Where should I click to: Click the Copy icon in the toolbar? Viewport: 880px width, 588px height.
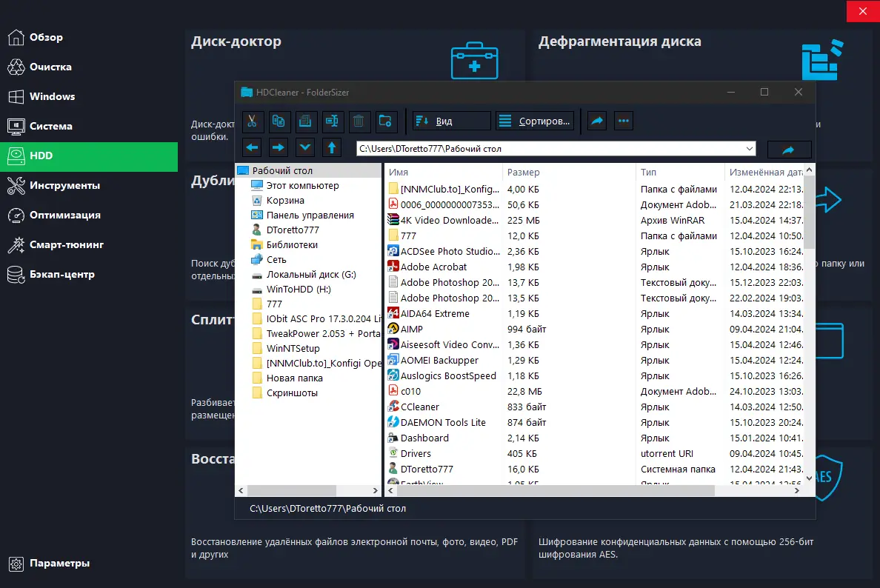click(x=279, y=121)
